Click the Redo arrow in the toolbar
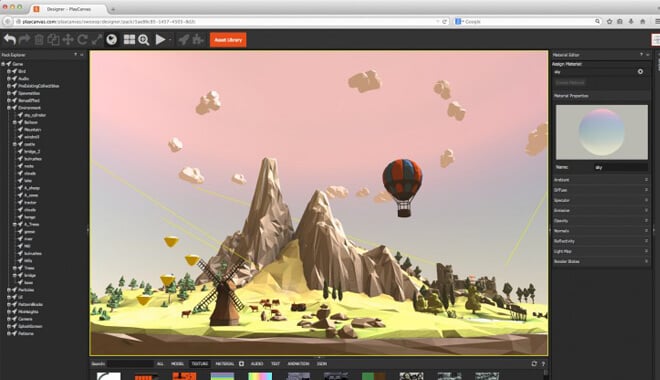This screenshot has height=380, width=660. point(24,40)
